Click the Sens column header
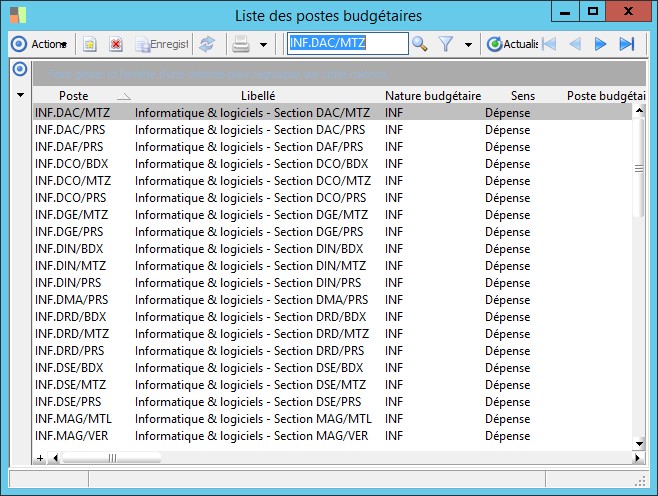The image size is (658, 496). click(522, 96)
